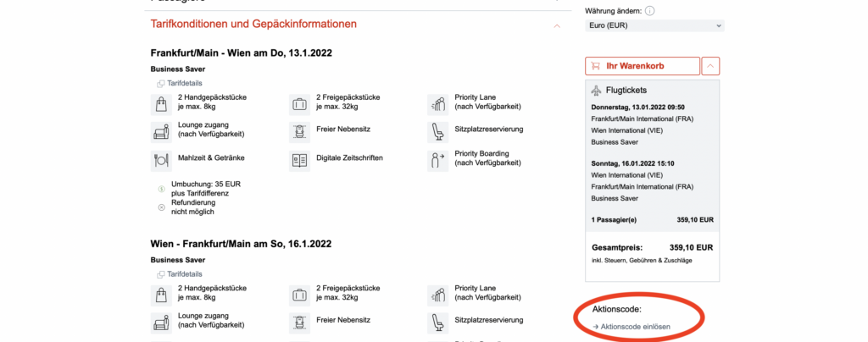Click the Lounge zugang icon for Frankfurt/Main - Wien
Image resolution: width=868 pixels, height=342 pixels.
click(x=161, y=131)
